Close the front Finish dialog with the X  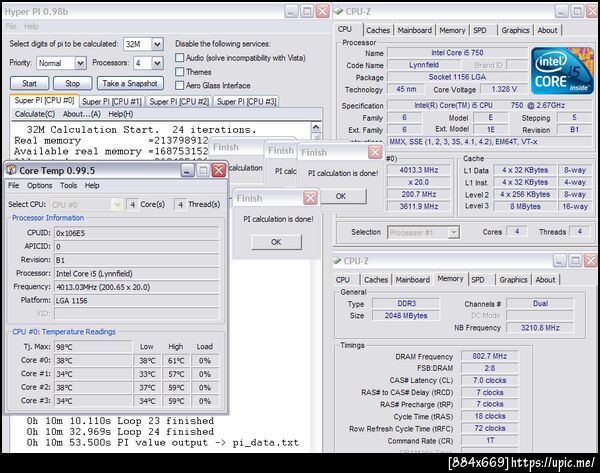[x=310, y=198]
